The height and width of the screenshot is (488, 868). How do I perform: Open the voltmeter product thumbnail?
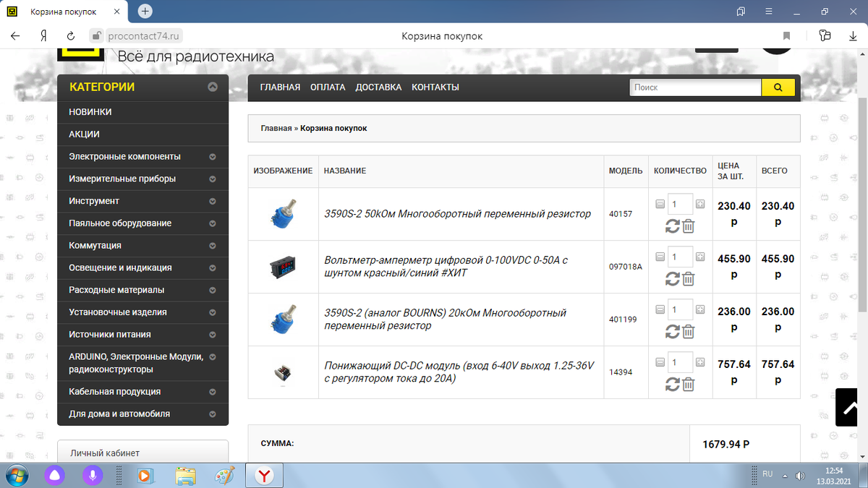point(283,267)
